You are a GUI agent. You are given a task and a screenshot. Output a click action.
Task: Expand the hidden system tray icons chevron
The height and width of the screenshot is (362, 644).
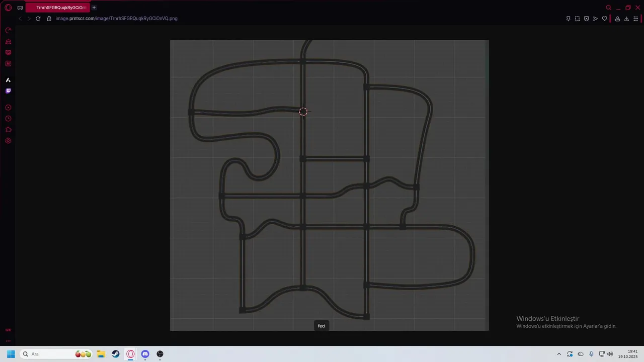click(559, 354)
